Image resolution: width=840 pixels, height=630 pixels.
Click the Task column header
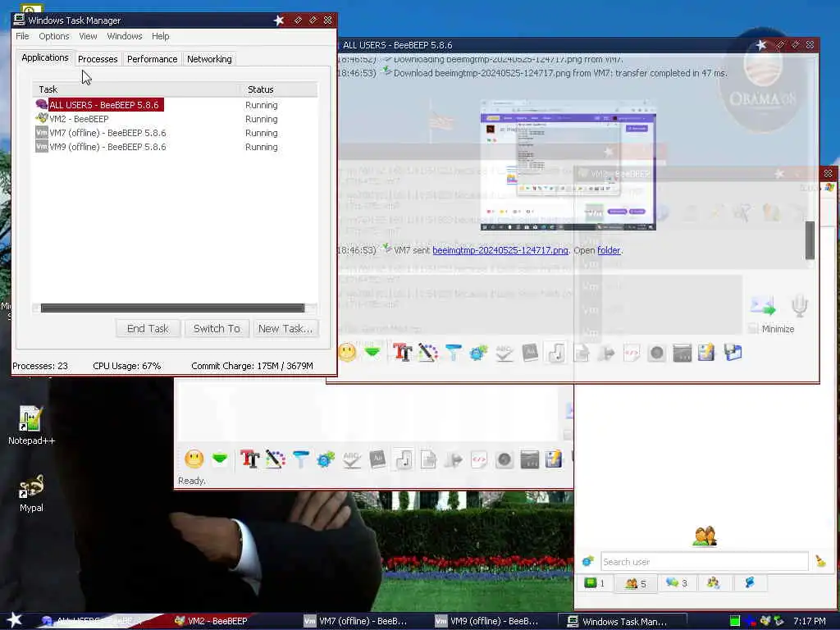click(x=137, y=89)
